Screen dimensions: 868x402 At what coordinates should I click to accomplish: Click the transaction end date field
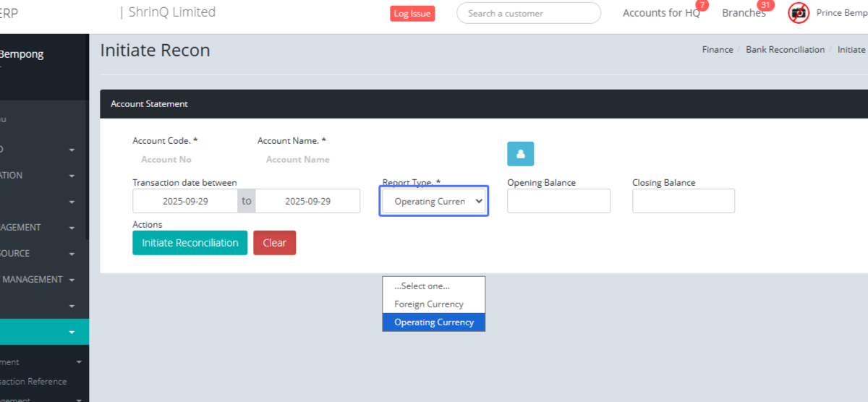[x=307, y=201]
